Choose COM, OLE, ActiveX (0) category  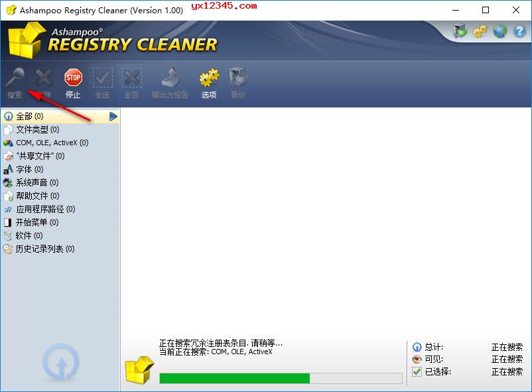[x=60, y=143]
